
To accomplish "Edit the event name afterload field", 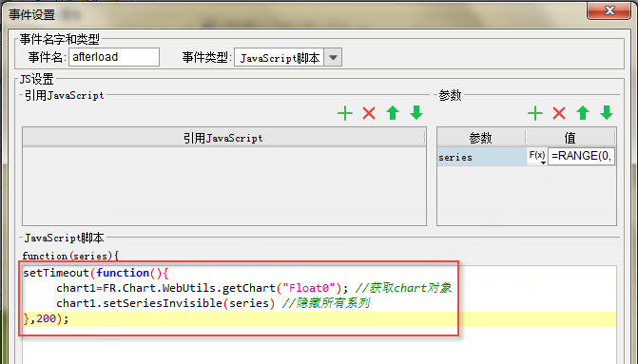I will (114, 57).
